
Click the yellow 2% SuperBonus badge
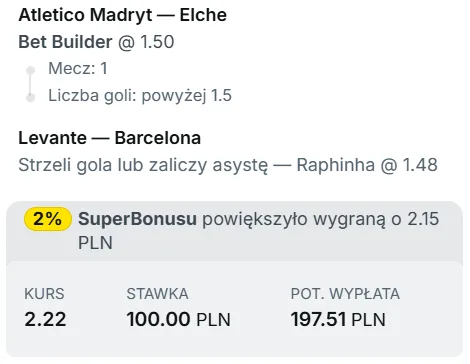point(48,219)
